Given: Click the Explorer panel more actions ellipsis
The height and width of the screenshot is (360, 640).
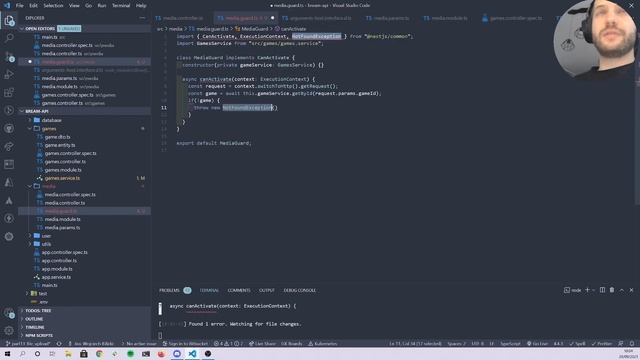Looking at the screenshot, I should 142,18.
